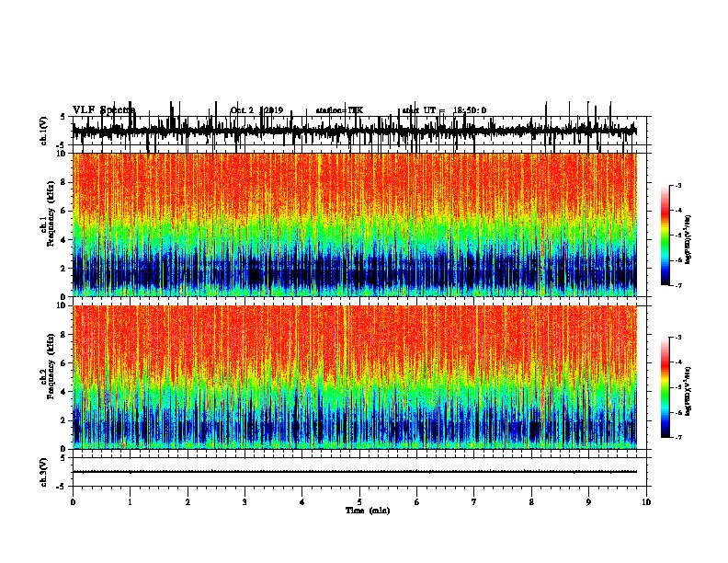Click the '2' kHz tick of ch.2 spectrogram
728x563 pixels.
tap(64, 420)
